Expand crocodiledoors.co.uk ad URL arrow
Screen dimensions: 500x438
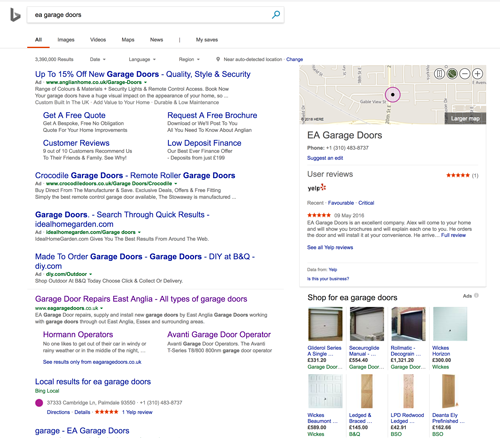point(176,184)
